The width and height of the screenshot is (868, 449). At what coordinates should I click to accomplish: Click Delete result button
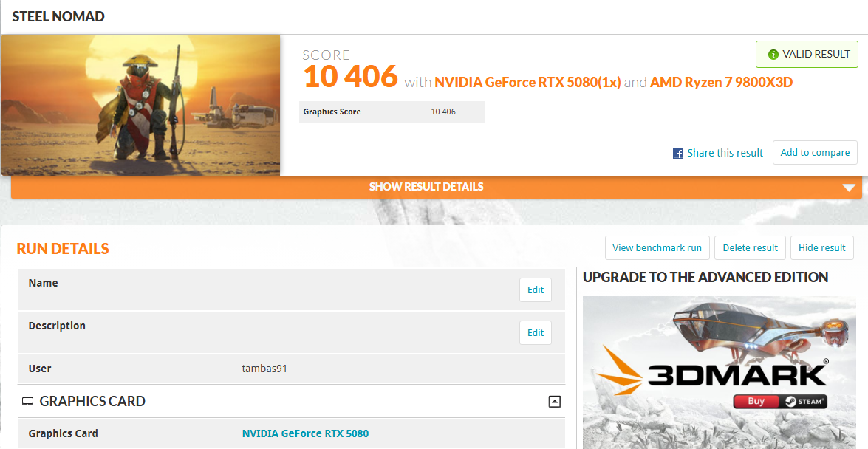pos(750,247)
